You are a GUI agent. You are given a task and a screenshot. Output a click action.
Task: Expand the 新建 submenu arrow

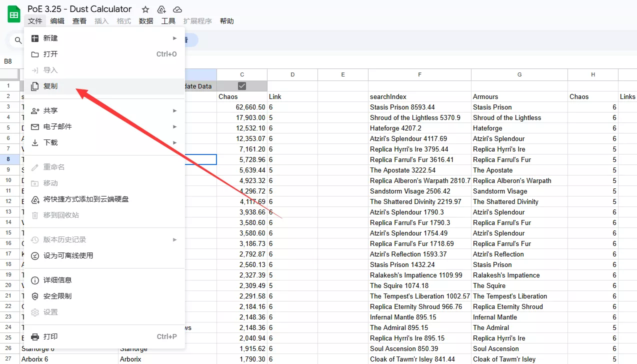tap(174, 38)
